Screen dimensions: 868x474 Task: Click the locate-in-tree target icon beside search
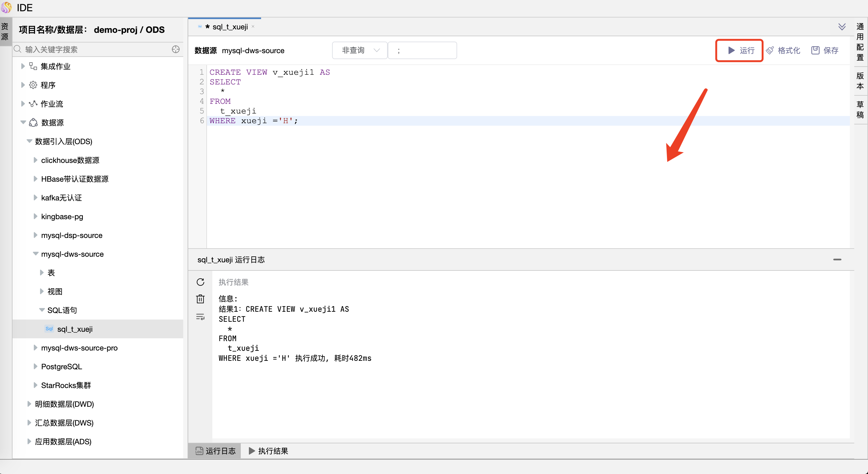point(175,49)
